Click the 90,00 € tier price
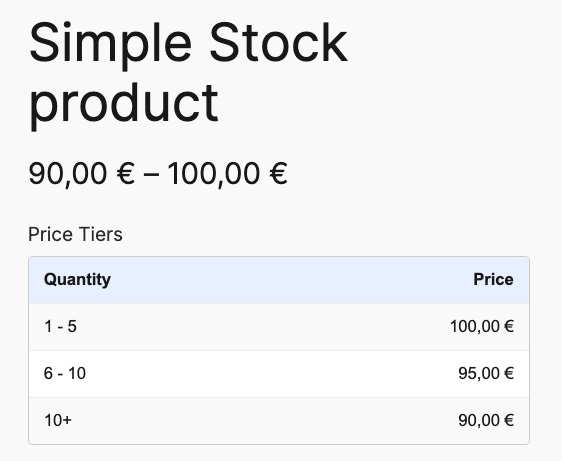562x461 pixels. [486, 420]
